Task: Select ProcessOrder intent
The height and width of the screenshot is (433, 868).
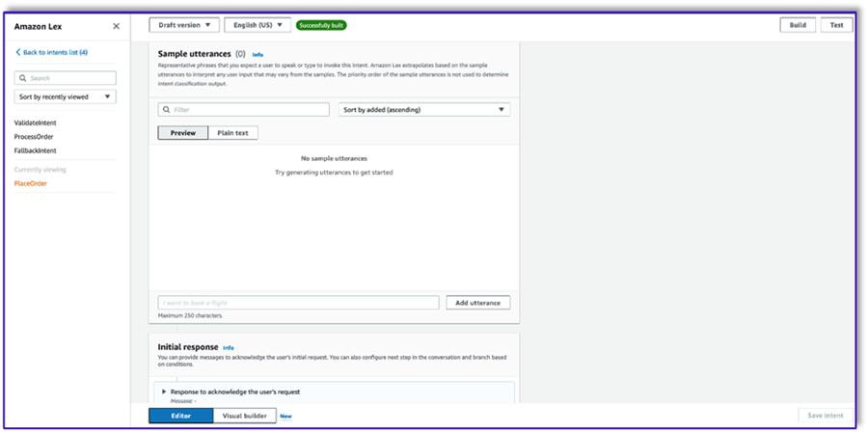Action: (x=34, y=137)
